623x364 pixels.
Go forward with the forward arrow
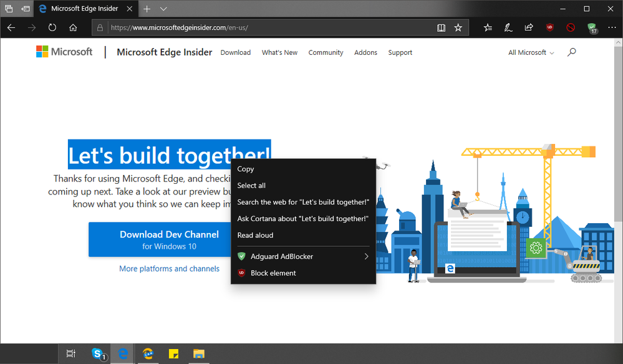pyautogui.click(x=32, y=27)
